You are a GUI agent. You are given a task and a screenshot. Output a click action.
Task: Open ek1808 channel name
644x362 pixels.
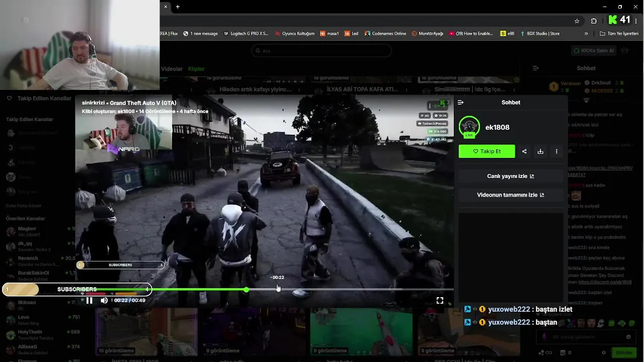[x=498, y=127]
